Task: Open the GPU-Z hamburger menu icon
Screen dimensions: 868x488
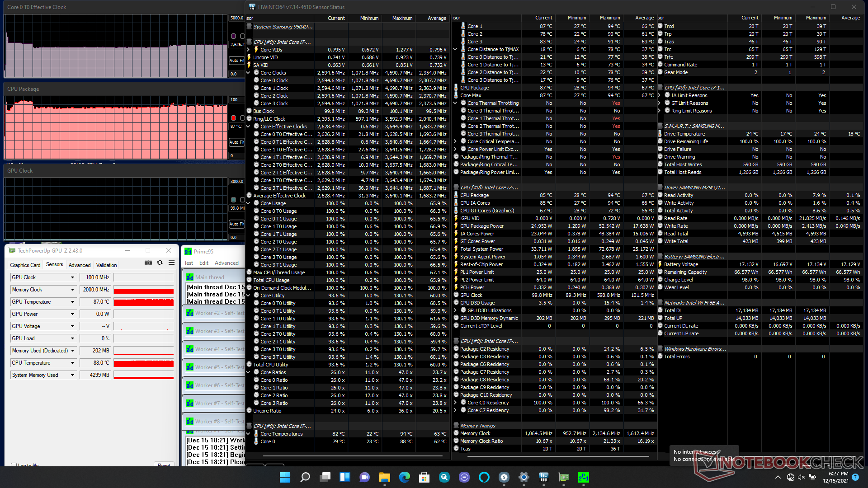Action: [172, 263]
